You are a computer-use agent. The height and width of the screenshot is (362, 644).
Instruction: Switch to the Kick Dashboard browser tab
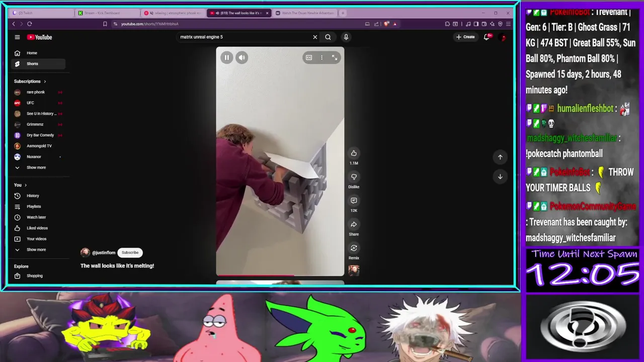pos(107,13)
